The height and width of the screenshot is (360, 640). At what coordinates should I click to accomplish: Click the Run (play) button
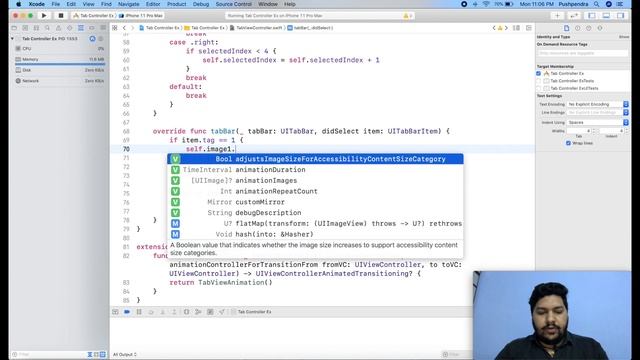[44, 16]
